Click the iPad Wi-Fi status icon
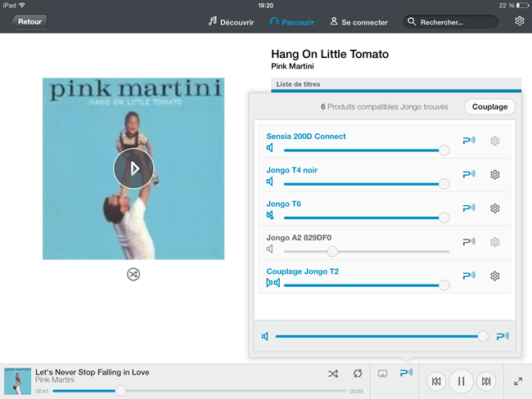The height and width of the screenshot is (399, 532). [22, 5]
